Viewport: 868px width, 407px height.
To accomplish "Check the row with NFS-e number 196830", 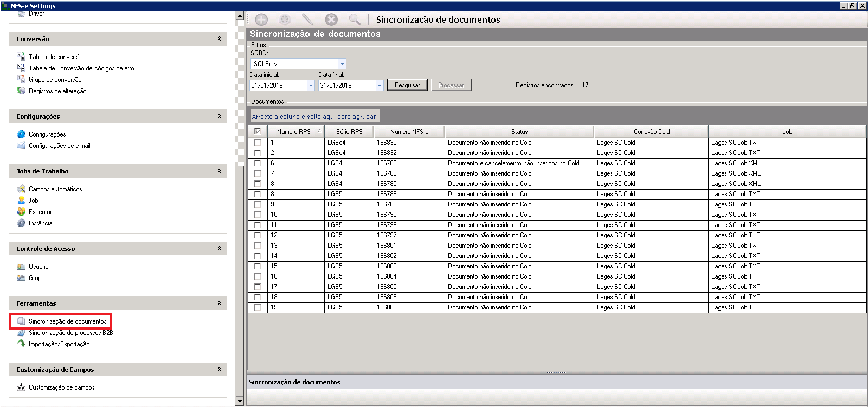I will (x=258, y=143).
